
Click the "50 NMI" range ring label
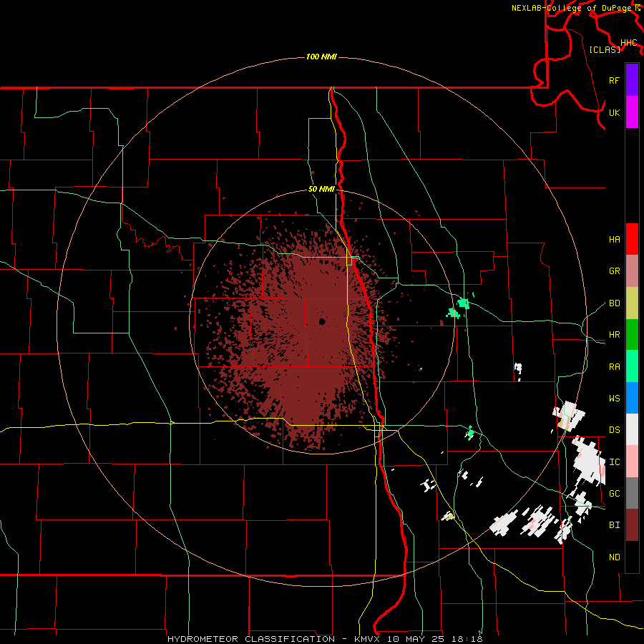pyautogui.click(x=321, y=190)
